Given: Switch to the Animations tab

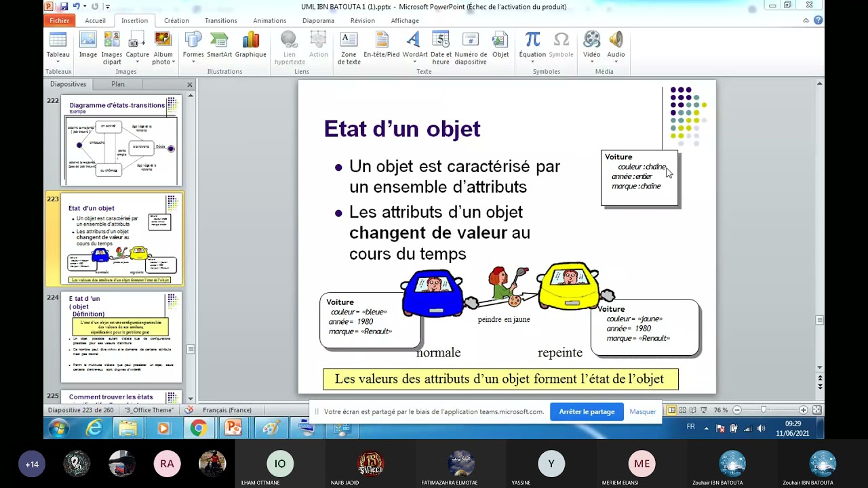Looking at the screenshot, I should click(270, 20).
